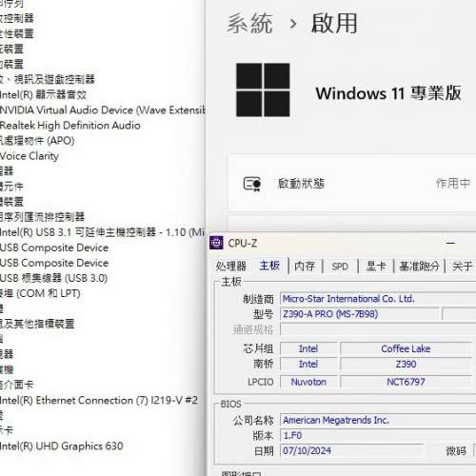Select Intel(R) 顯示器音效 in Device Manager
476x476 pixels.
click(43, 94)
